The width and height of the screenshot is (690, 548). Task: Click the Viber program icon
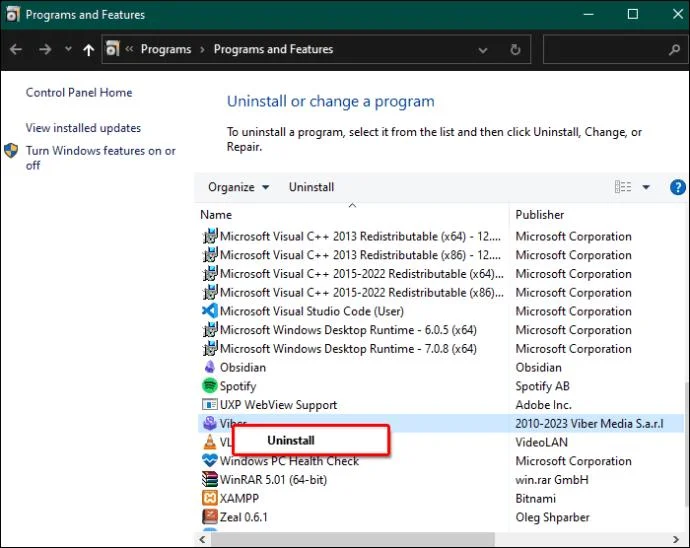(210, 423)
